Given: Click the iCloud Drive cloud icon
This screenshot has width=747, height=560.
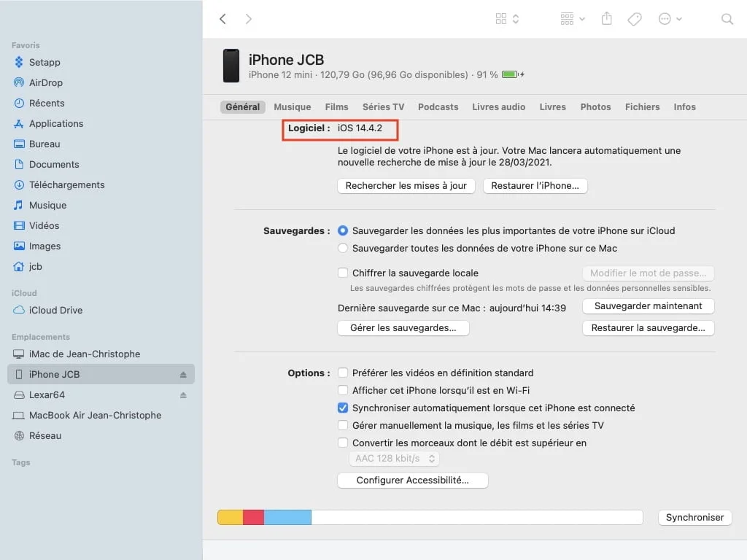Looking at the screenshot, I should pos(18,310).
